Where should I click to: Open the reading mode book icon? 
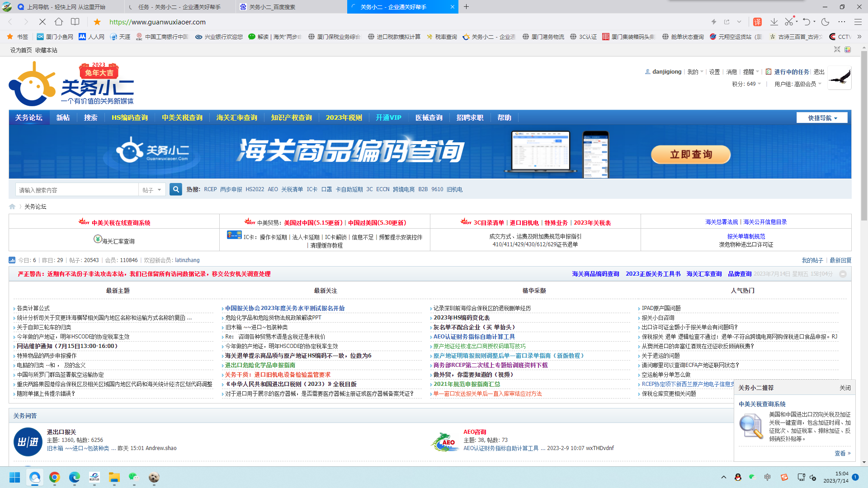click(75, 22)
